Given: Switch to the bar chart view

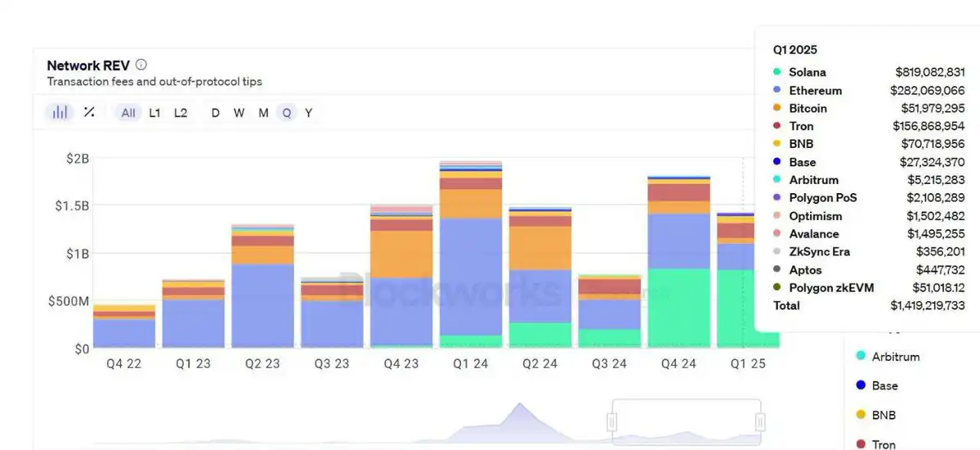Looking at the screenshot, I should [x=60, y=113].
